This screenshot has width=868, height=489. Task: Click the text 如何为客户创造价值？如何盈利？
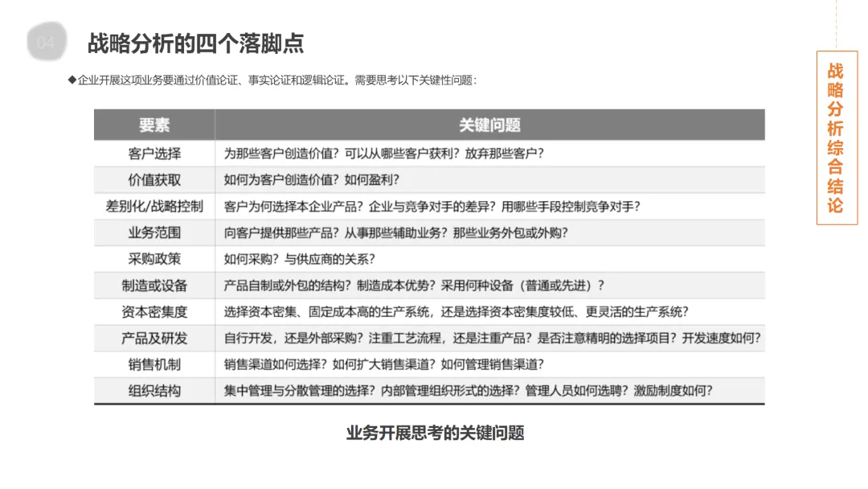[312, 180]
